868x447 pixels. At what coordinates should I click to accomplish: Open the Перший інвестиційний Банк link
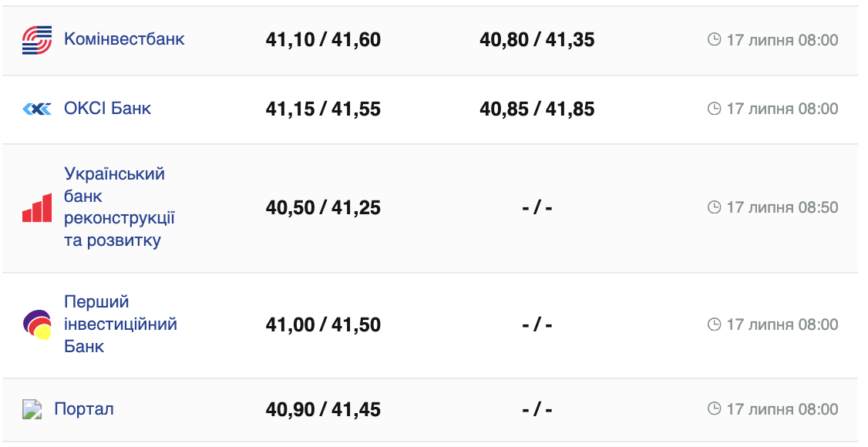120,324
